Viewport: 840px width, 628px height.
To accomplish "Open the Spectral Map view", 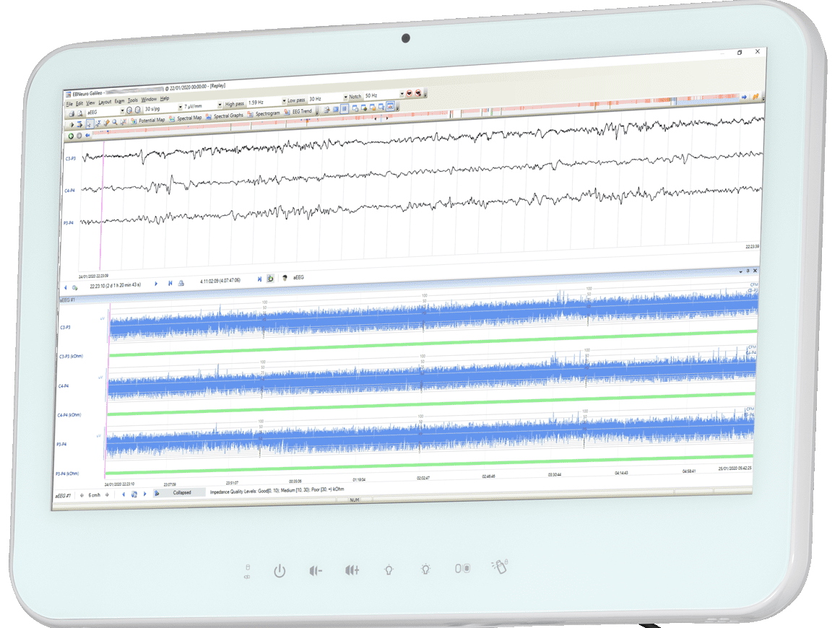I will pyautogui.click(x=189, y=118).
